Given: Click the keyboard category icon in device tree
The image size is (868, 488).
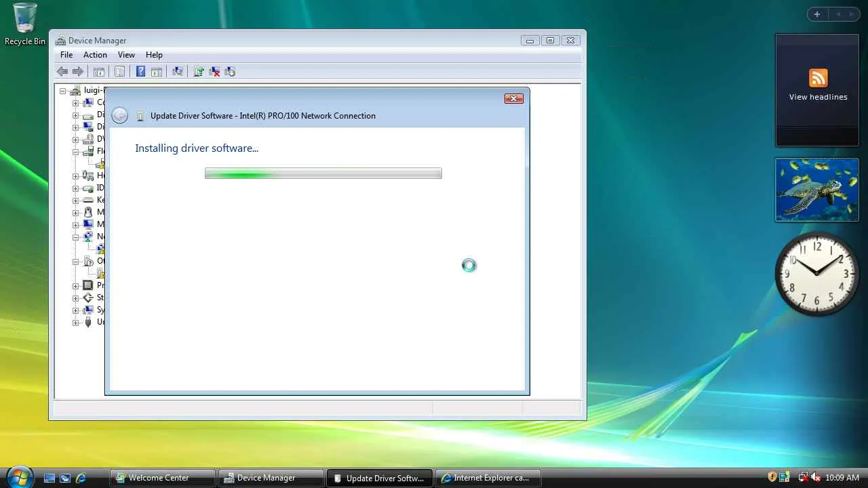Looking at the screenshot, I should click(88, 200).
